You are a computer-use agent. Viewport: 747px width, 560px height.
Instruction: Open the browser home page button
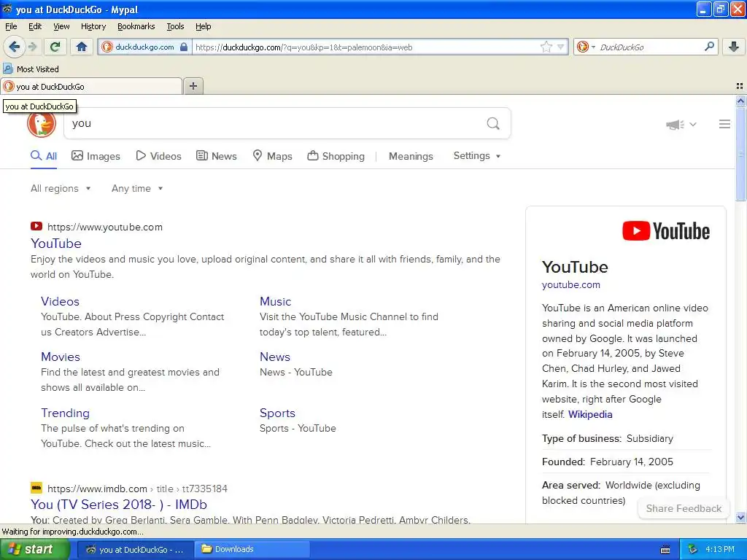pos(82,47)
